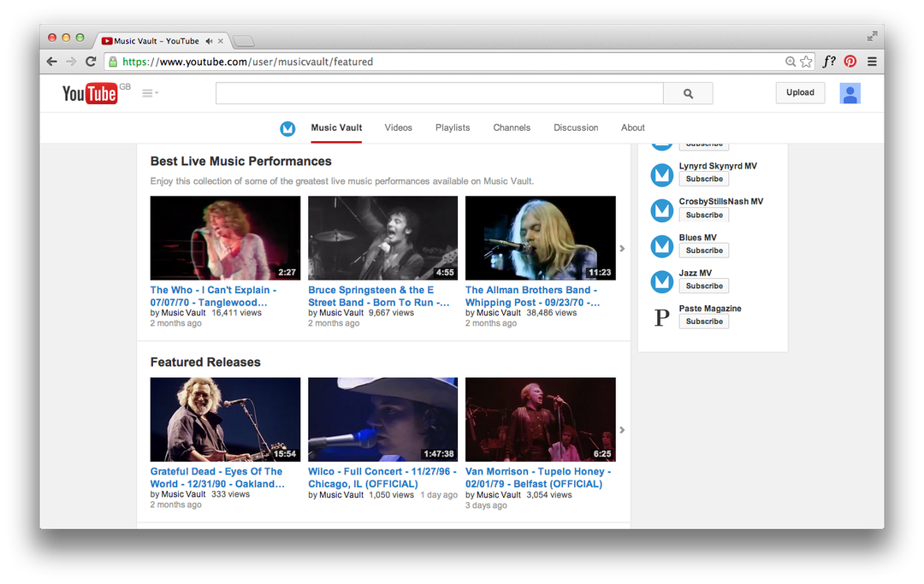Click the Featured Releases heading

[205, 362]
